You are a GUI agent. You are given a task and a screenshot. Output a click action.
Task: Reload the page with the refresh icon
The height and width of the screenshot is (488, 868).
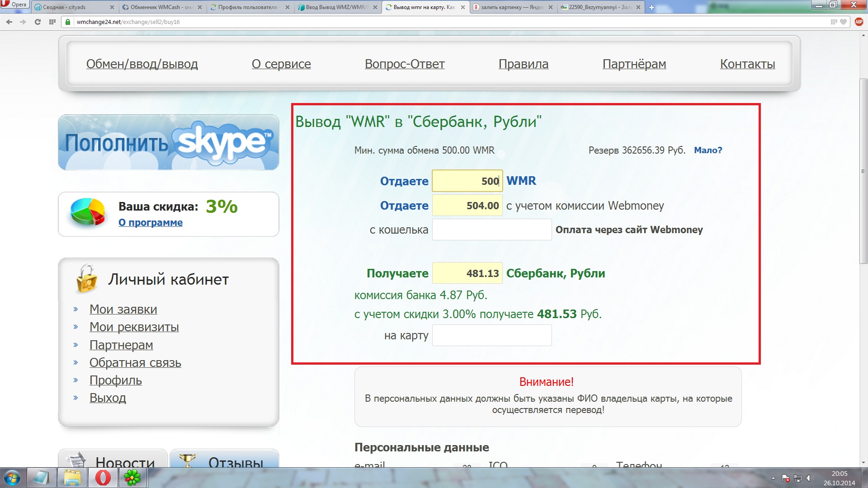38,22
